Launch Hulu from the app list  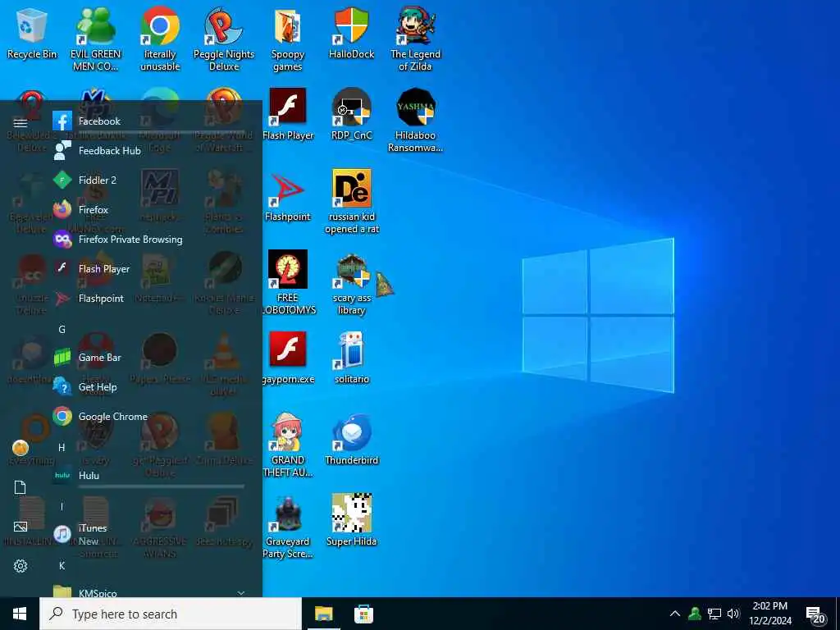[148, 475]
